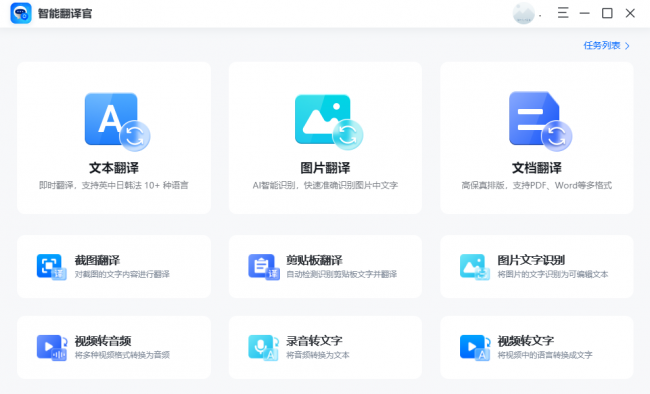Click description 对截图的文字内容进行翻译
This screenshot has width=650, height=394.
122,274
